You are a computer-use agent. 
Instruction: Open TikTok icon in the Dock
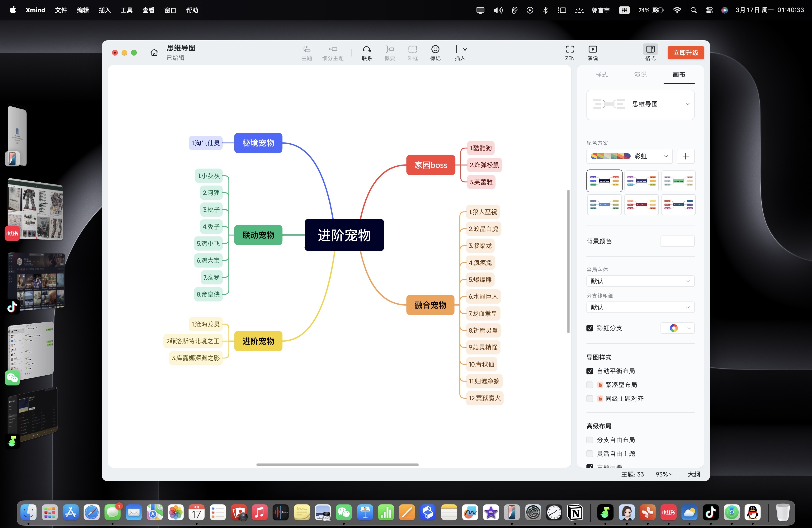pos(710,512)
